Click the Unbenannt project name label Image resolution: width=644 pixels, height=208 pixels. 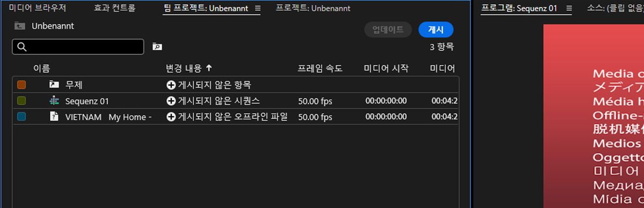[53, 26]
